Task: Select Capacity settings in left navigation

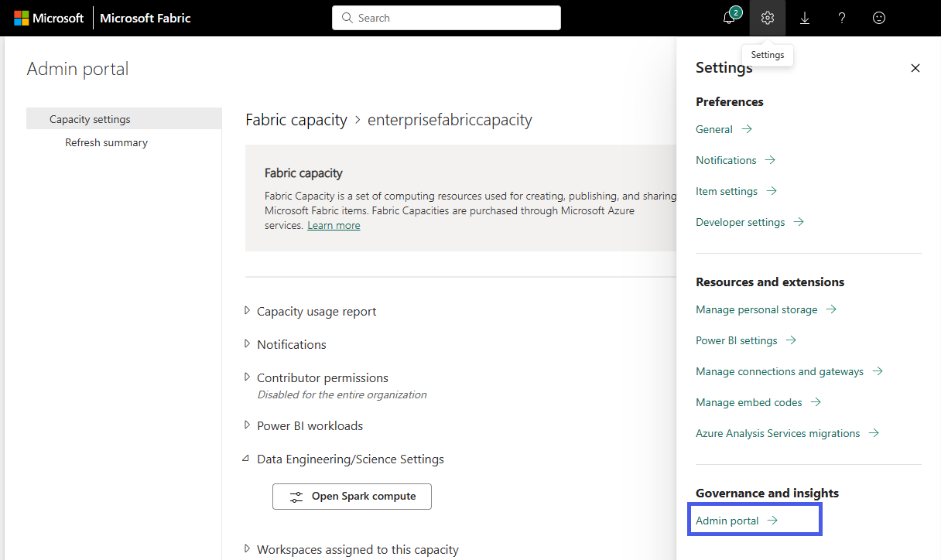Action: coord(90,119)
